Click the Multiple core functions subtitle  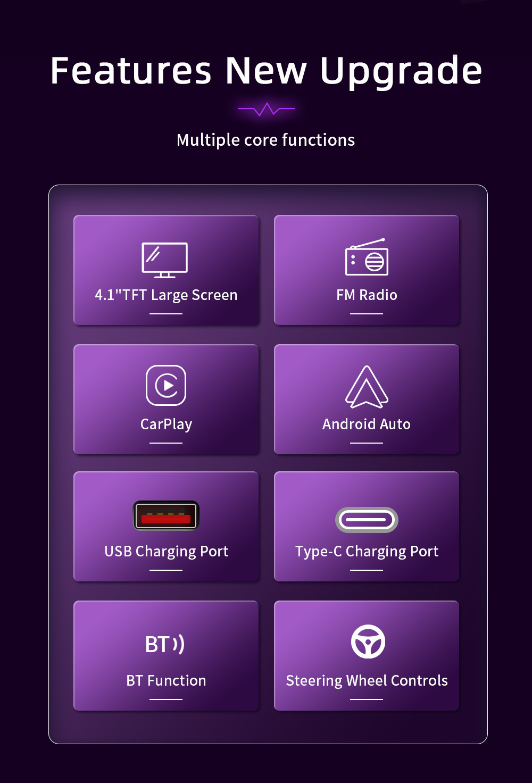265,140
